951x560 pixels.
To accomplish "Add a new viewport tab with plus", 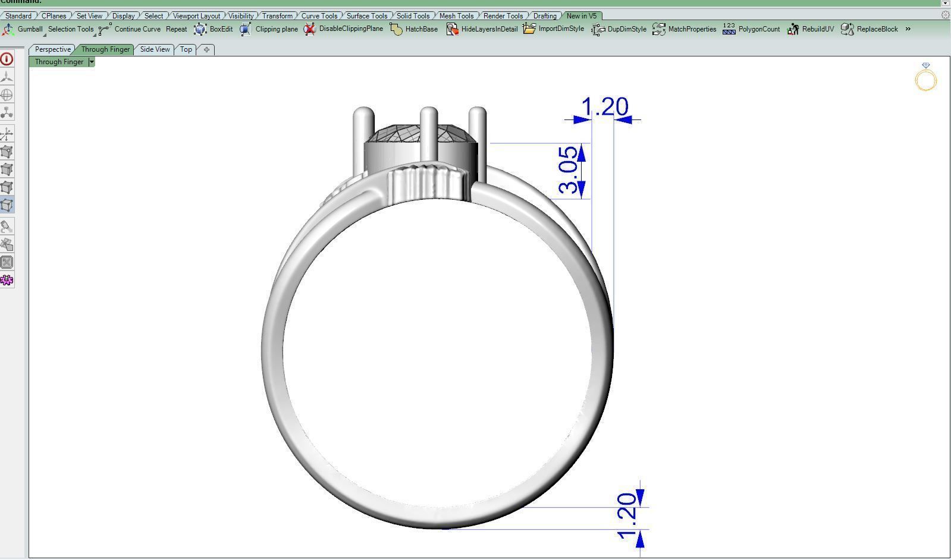I will point(206,49).
